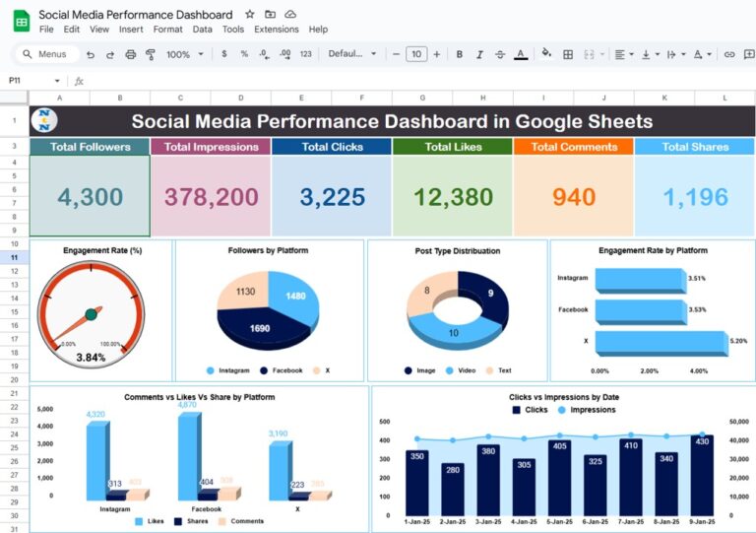Open the View menu
Screen dimensions: 756x533
99,30
